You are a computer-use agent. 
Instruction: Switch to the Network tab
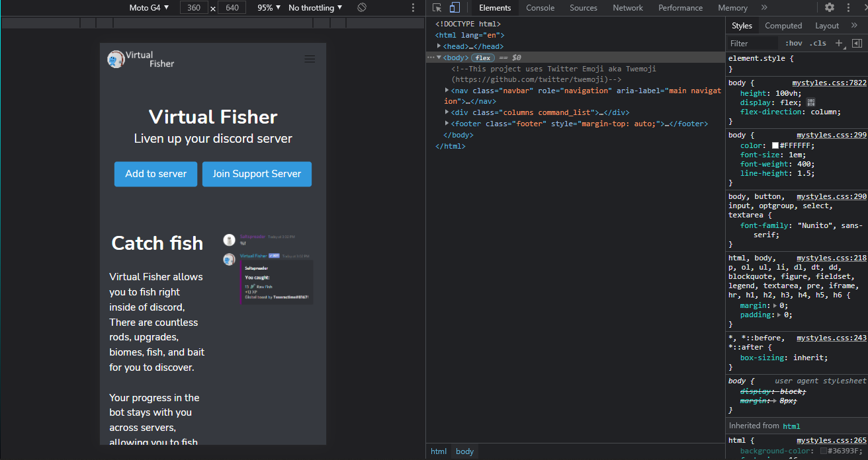[628, 8]
